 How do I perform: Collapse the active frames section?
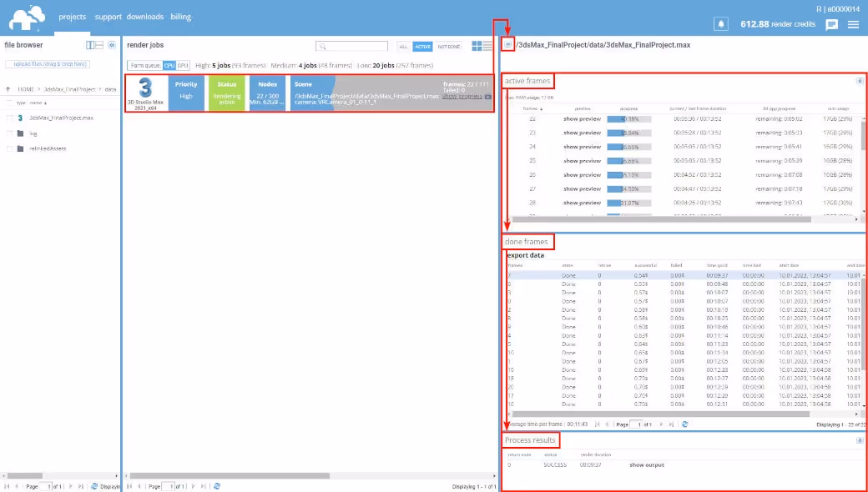tap(860, 81)
